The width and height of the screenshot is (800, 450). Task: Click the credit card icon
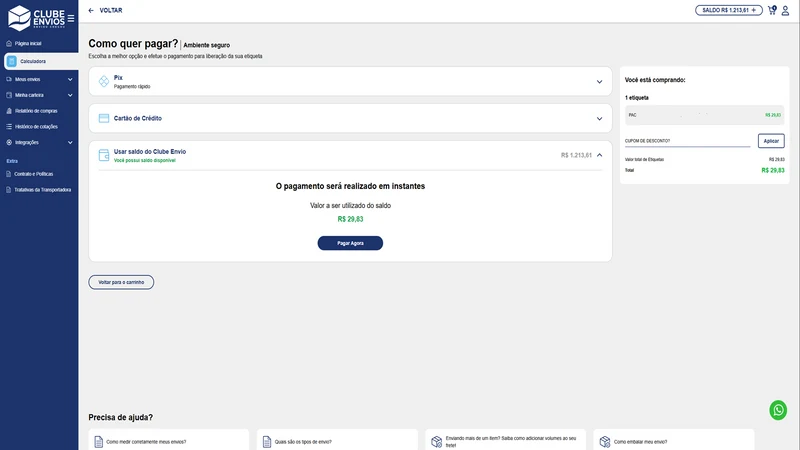pyautogui.click(x=104, y=118)
